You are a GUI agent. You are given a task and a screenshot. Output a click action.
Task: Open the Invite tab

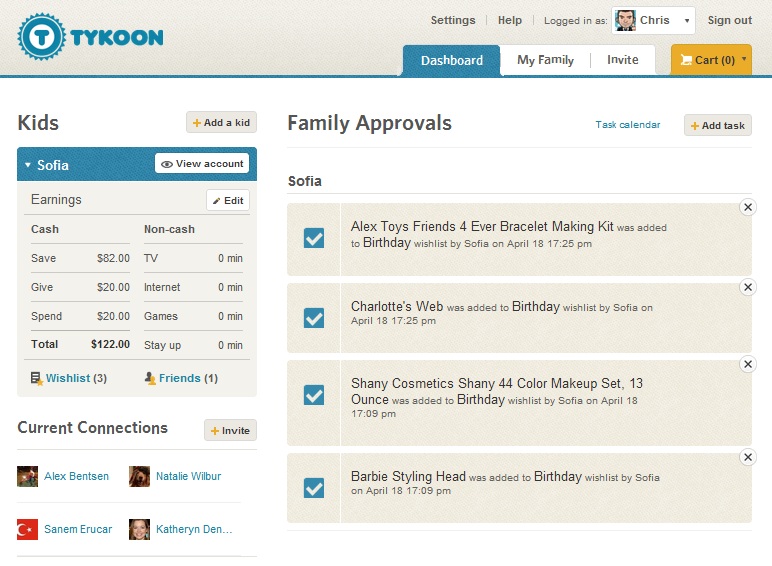pos(622,60)
